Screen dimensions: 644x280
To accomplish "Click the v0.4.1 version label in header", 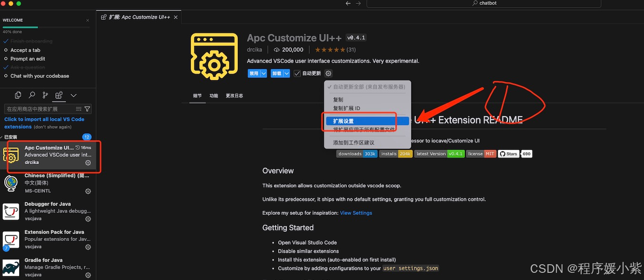I will pyautogui.click(x=356, y=38).
